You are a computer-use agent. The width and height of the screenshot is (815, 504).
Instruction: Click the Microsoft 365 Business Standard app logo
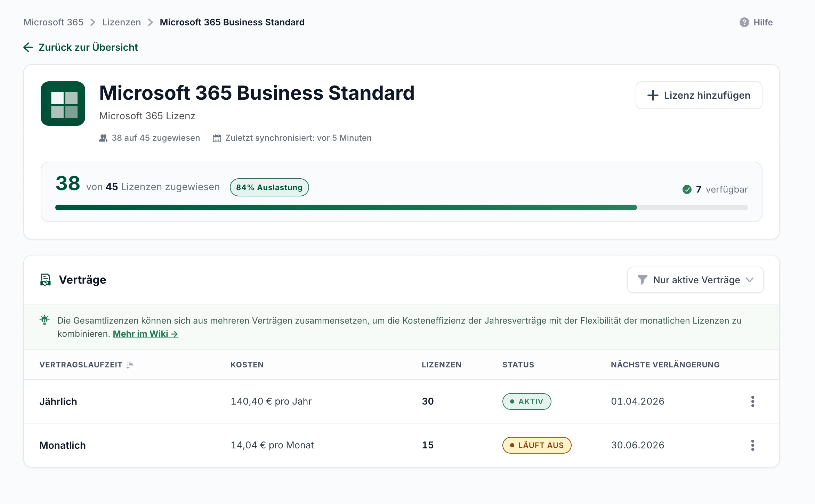pos(63,104)
